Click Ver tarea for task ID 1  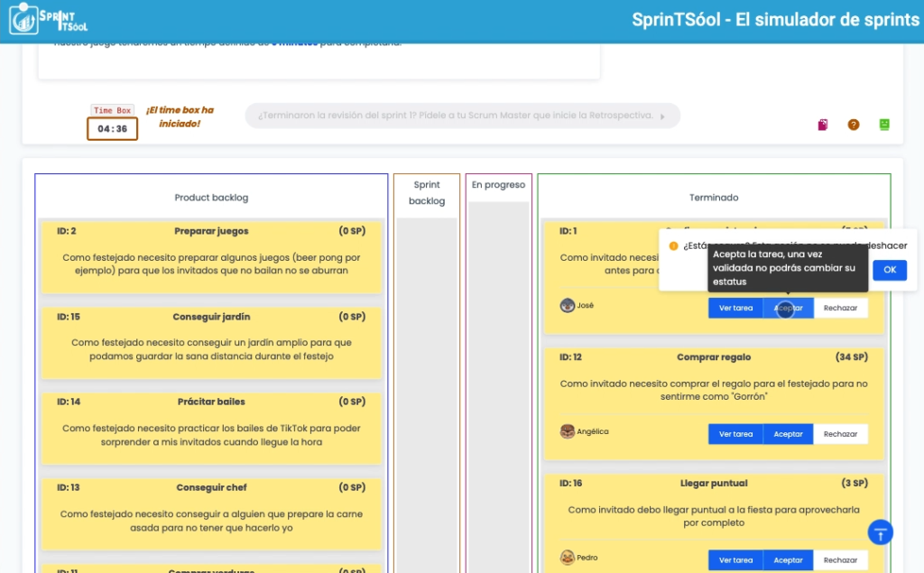coord(735,308)
